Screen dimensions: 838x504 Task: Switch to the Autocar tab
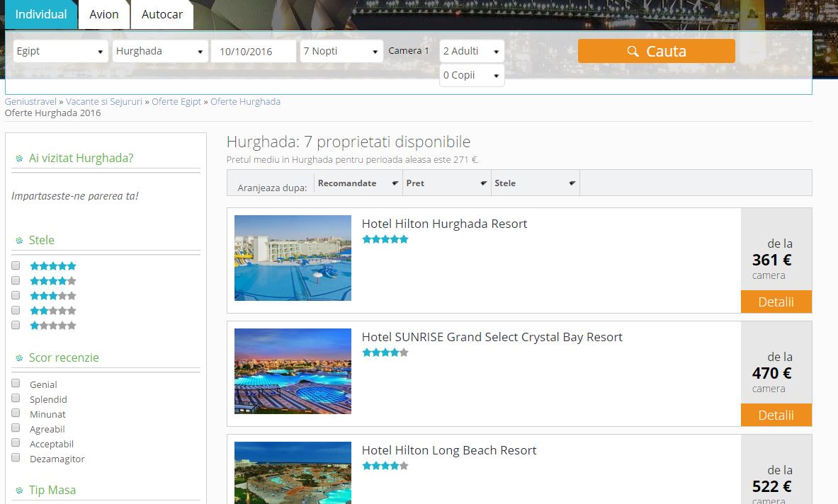pyautogui.click(x=162, y=14)
